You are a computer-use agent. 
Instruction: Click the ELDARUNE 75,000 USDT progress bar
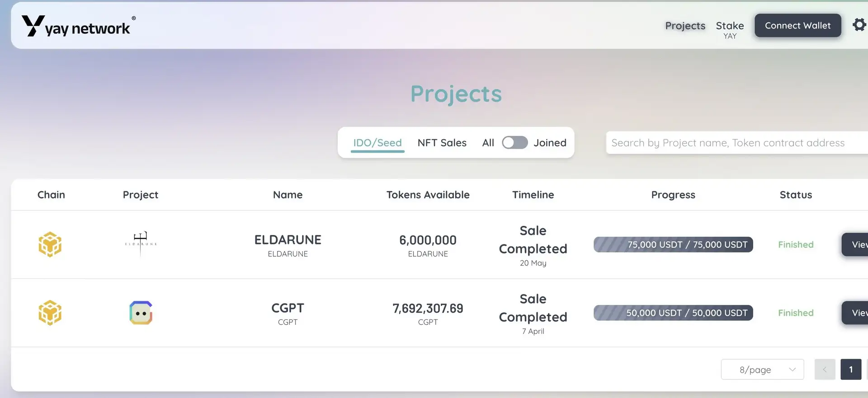coord(673,244)
